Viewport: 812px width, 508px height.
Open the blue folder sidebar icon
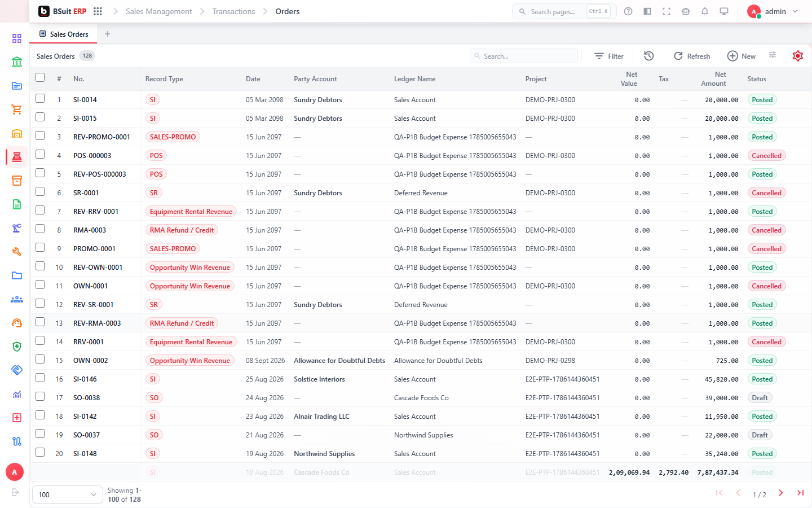(x=17, y=275)
